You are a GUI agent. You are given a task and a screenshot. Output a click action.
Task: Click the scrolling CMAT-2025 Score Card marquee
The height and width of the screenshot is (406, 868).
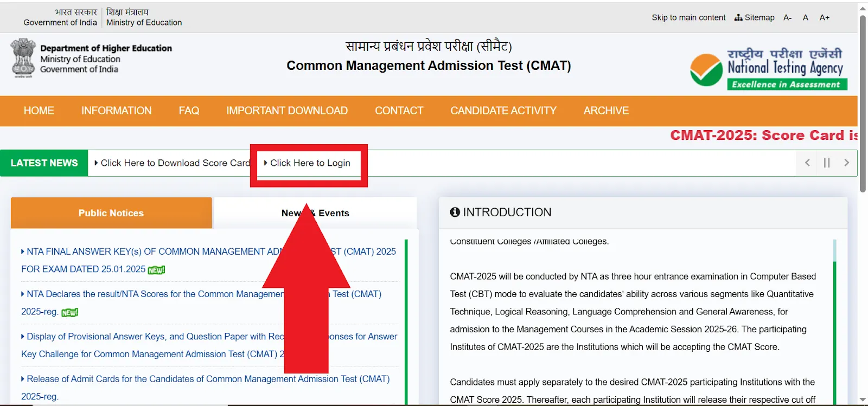click(x=763, y=136)
